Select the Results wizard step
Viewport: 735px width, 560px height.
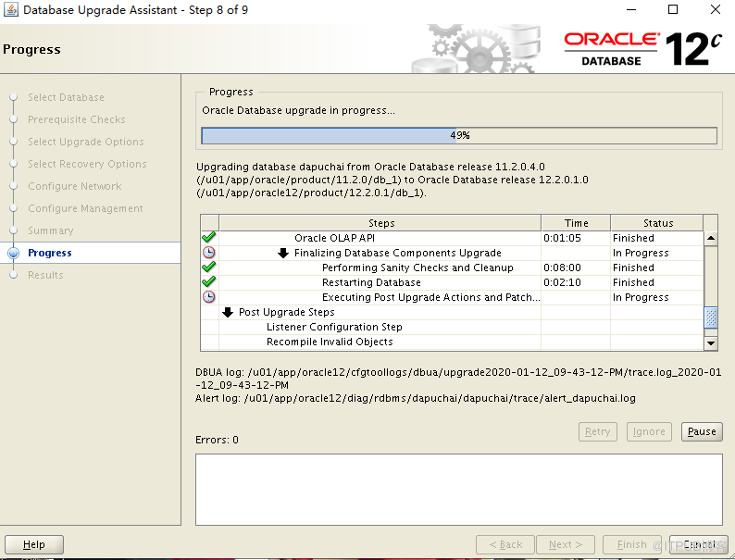tap(45, 275)
